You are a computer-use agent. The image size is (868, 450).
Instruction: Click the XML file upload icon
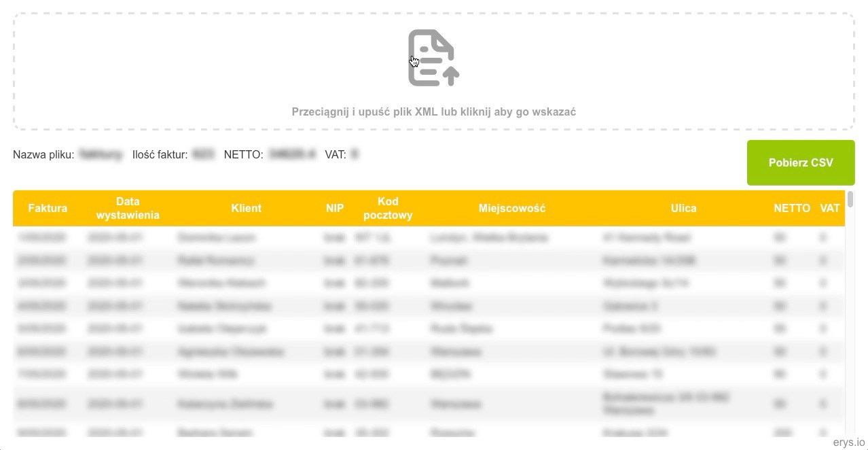click(x=433, y=57)
